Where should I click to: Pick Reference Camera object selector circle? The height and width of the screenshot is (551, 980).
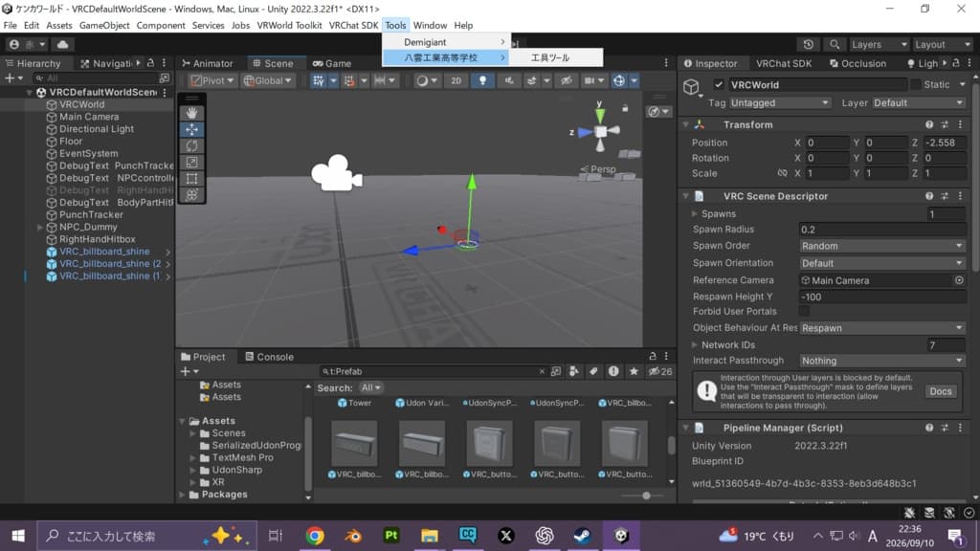pos(959,280)
